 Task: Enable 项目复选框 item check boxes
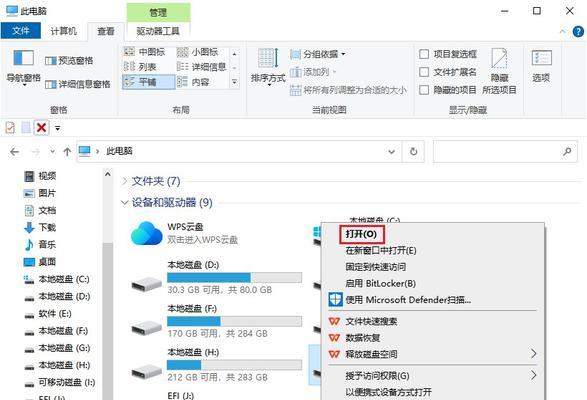pos(424,54)
